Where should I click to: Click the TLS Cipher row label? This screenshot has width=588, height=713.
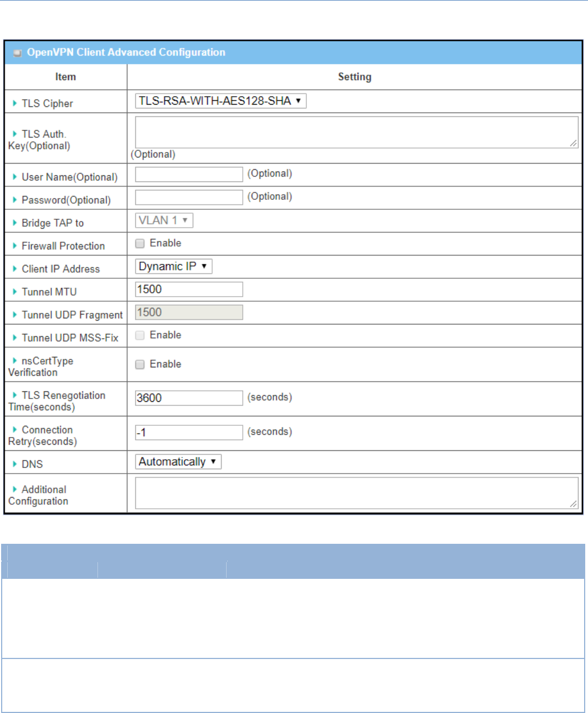coord(47,104)
